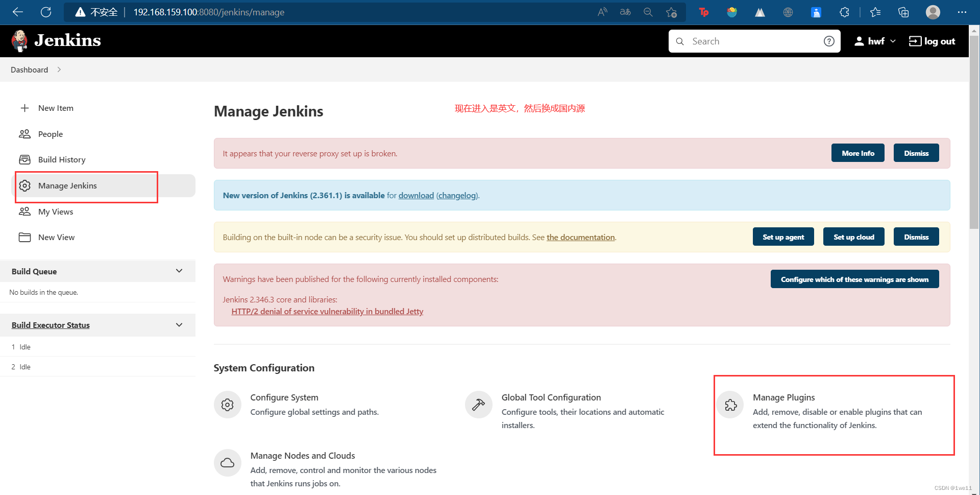Image resolution: width=980 pixels, height=495 pixels.
Task: Click More Info on reverse proxy warning
Action: click(x=857, y=153)
